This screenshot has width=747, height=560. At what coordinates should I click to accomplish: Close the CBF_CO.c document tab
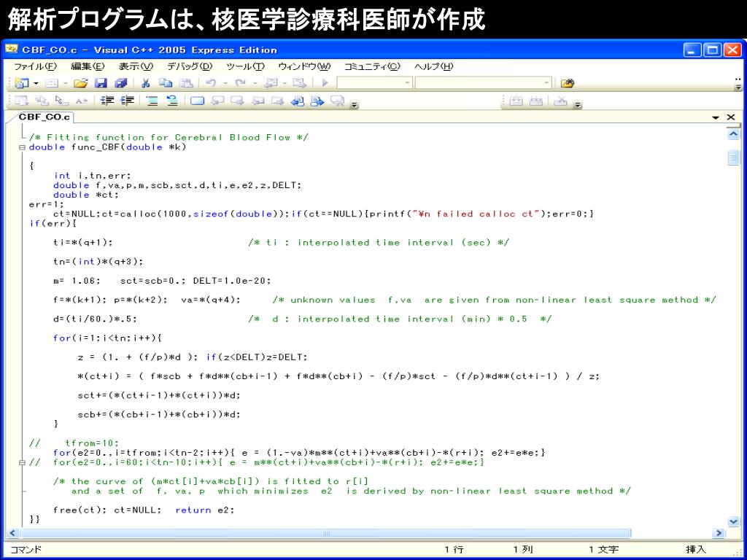pyautogui.click(x=731, y=117)
